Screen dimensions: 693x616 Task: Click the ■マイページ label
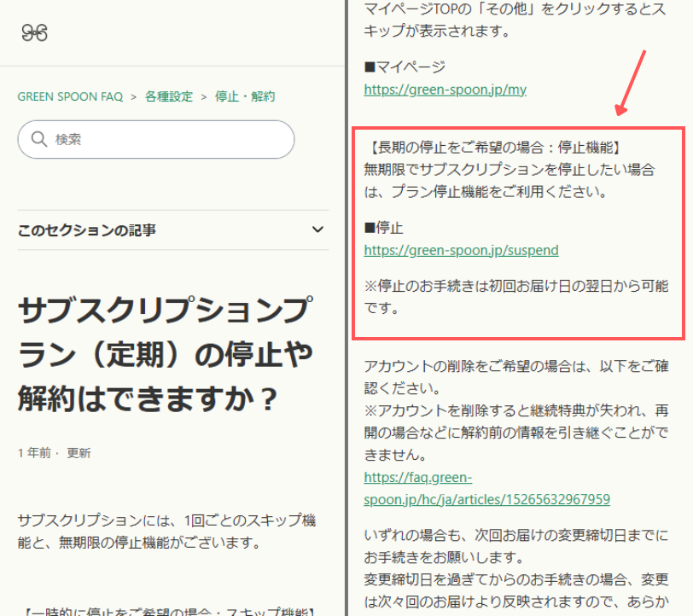click(405, 67)
